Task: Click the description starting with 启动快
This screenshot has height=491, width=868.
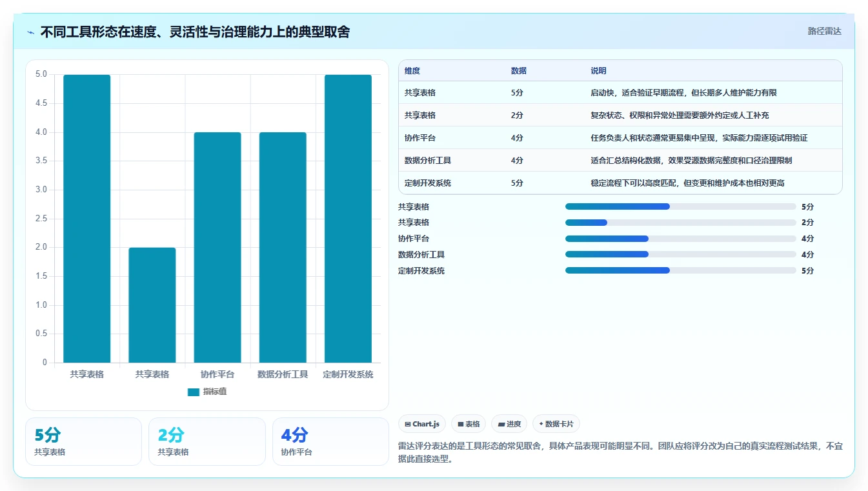Action: [683, 93]
